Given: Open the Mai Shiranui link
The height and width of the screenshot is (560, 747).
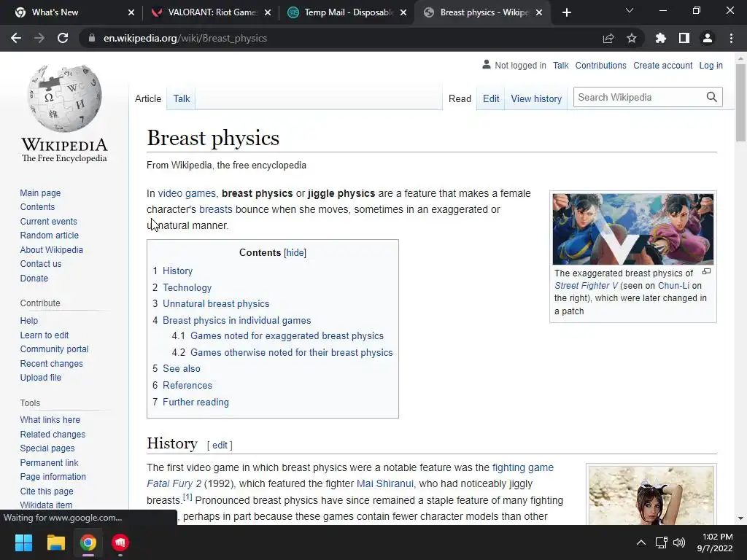Looking at the screenshot, I should [385, 483].
